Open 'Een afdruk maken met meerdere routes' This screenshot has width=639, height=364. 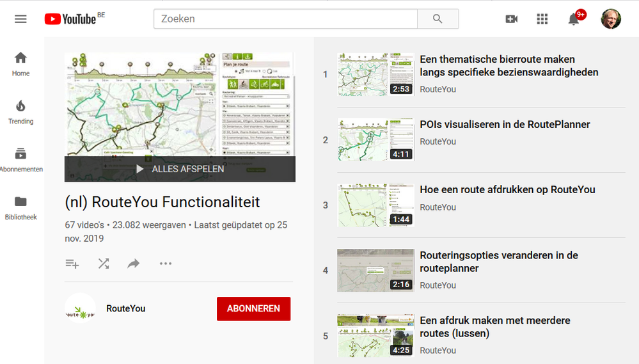(494, 327)
